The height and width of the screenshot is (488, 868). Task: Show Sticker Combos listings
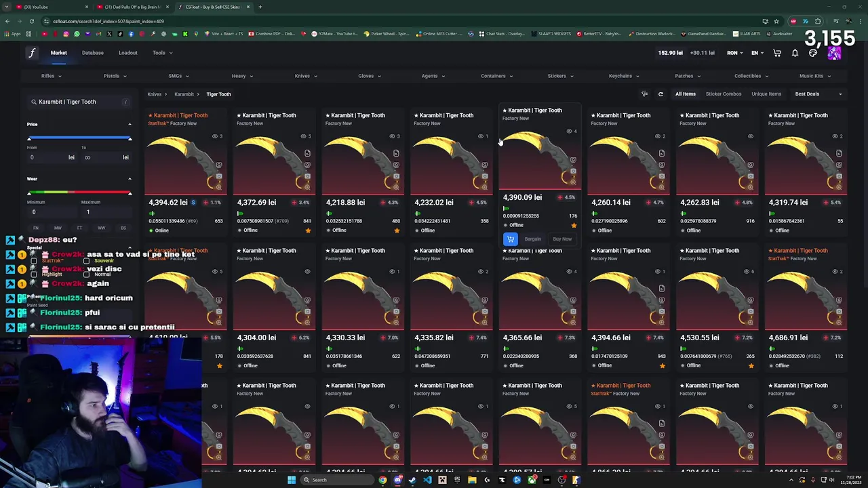point(724,94)
